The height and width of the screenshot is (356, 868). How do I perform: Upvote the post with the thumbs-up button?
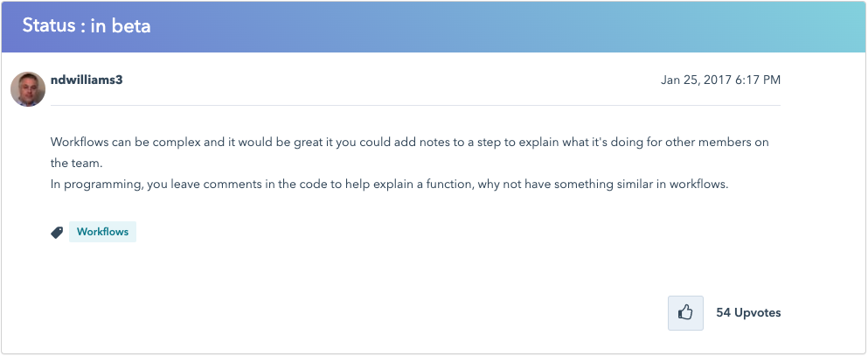pos(685,313)
